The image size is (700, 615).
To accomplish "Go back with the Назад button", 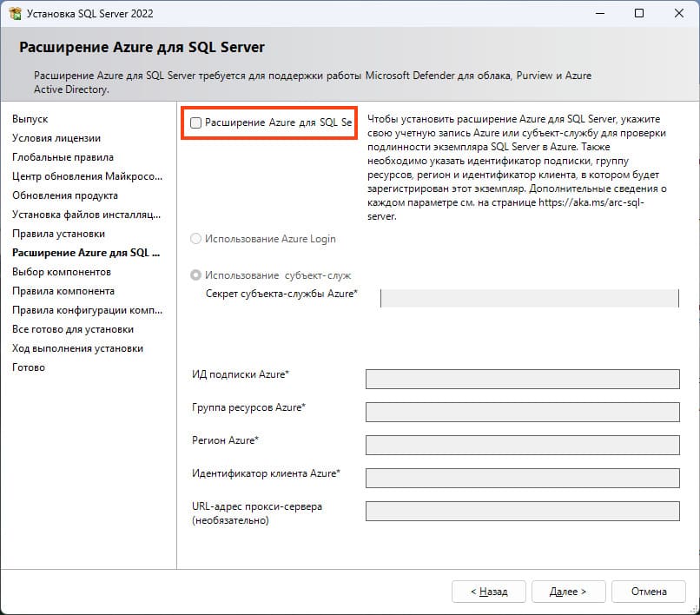I will [489, 592].
